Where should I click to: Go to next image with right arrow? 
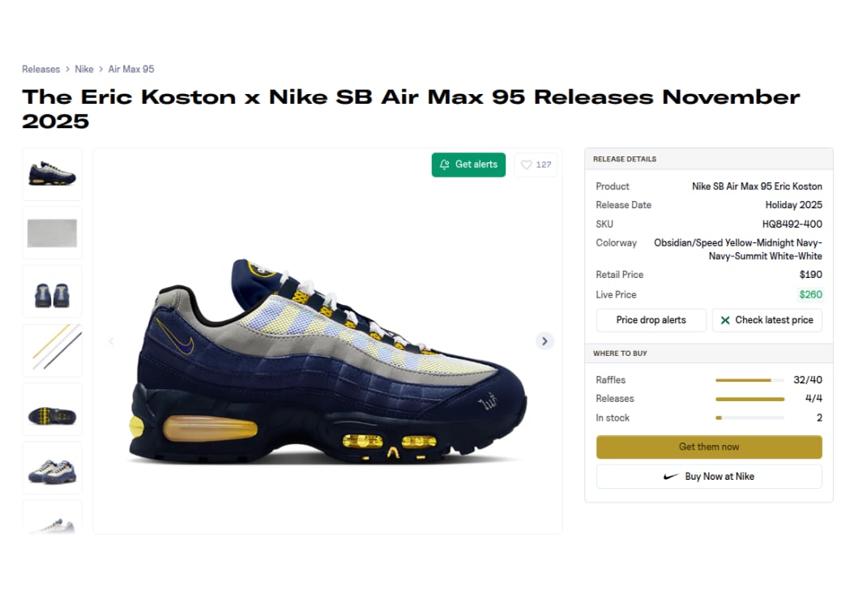coord(545,341)
